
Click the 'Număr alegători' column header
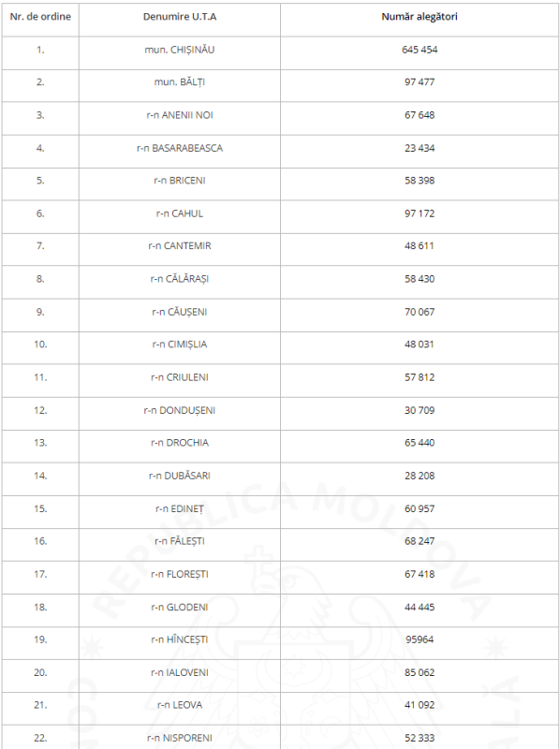(x=420, y=17)
